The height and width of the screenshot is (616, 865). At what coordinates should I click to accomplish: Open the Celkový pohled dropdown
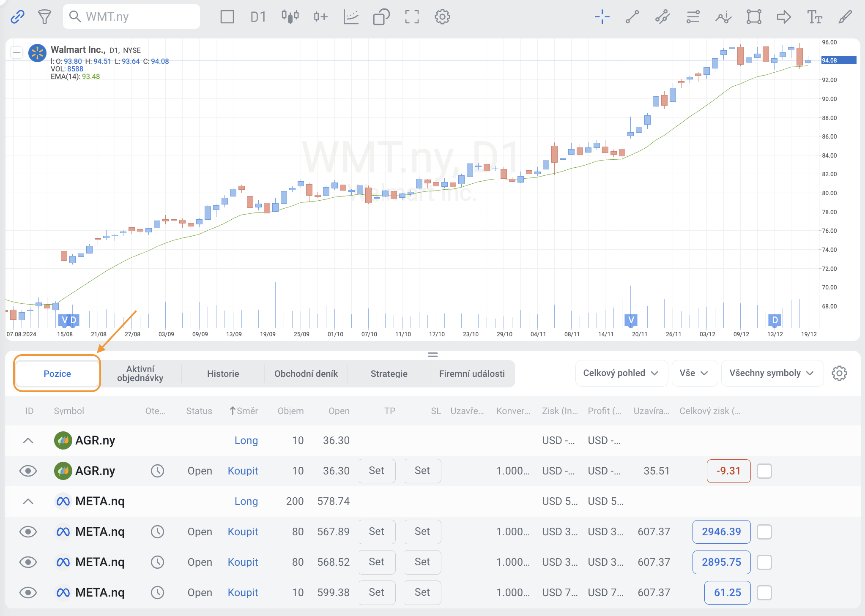[x=621, y=373]
